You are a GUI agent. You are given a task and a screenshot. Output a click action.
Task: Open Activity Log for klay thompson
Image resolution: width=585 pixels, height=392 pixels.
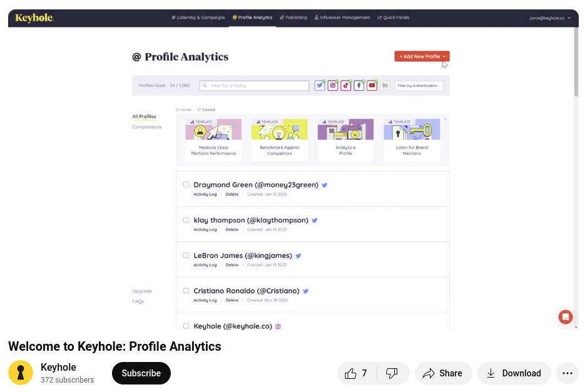(205, 229)
